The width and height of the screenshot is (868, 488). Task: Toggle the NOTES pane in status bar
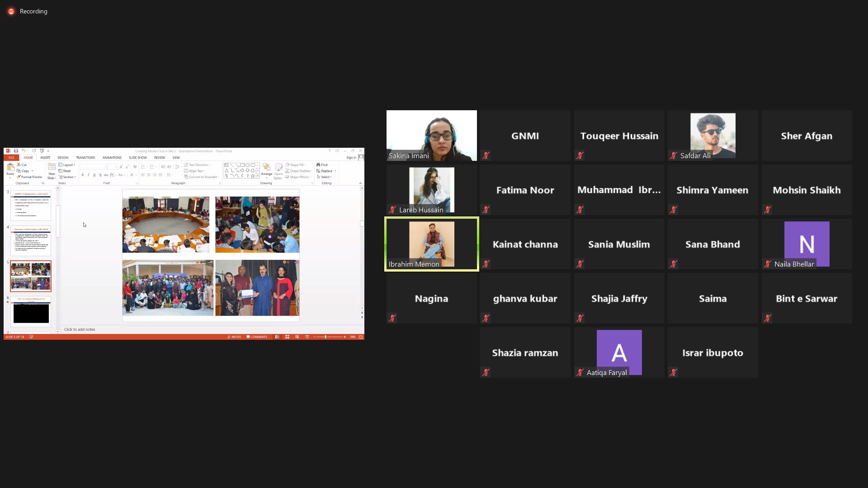pos(234,337)
